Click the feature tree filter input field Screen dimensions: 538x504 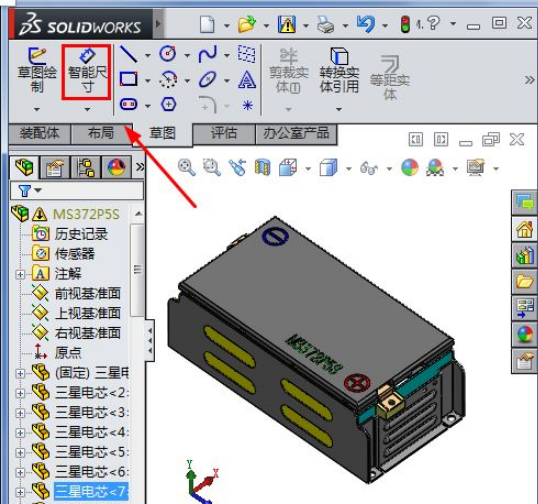77,190
